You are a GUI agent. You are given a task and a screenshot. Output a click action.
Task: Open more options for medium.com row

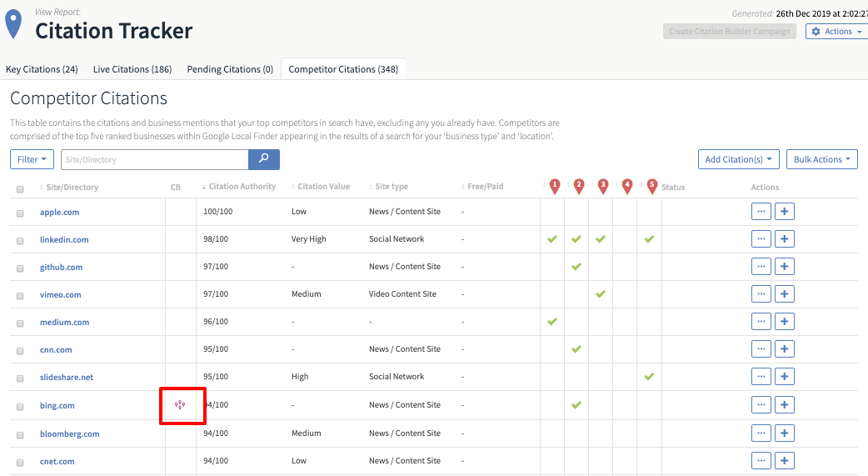(x=761, y=322)
